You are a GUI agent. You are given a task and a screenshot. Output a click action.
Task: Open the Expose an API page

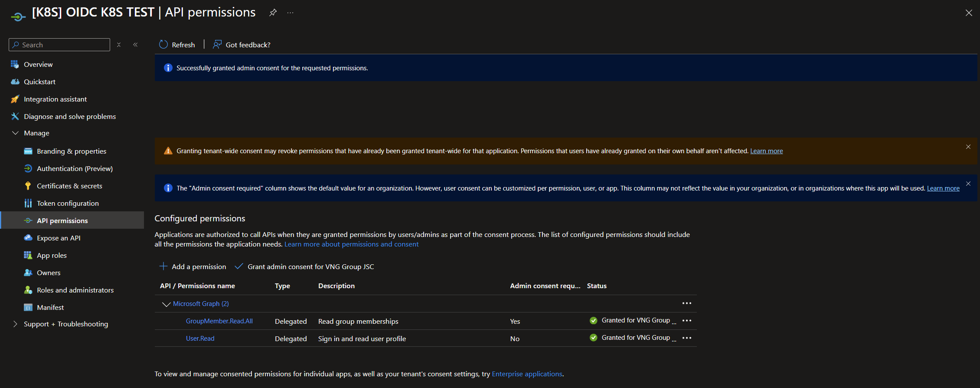[x=59, y=238]
